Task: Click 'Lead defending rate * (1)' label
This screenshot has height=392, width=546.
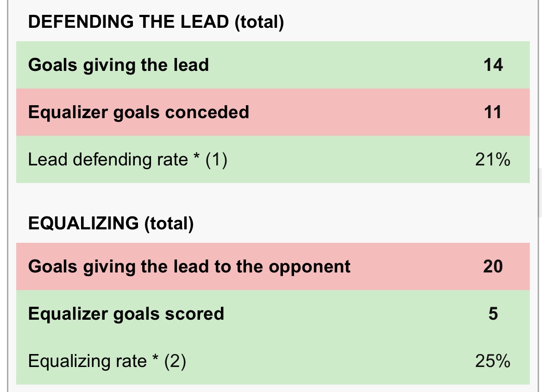Action: (128, 159)
